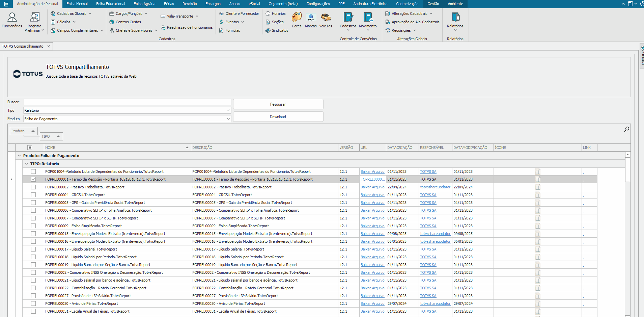Click the Campos Complementares icon

pos(53,30)
